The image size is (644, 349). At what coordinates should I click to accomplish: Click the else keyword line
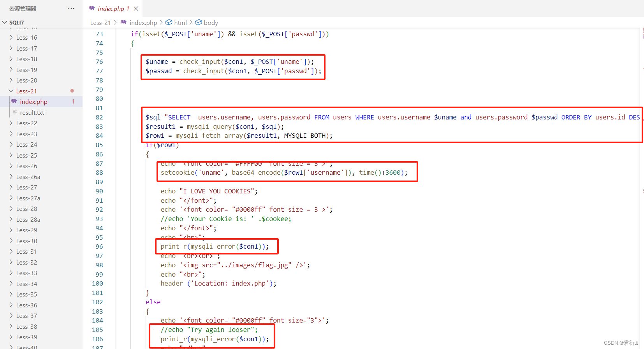tap(153, 302)
